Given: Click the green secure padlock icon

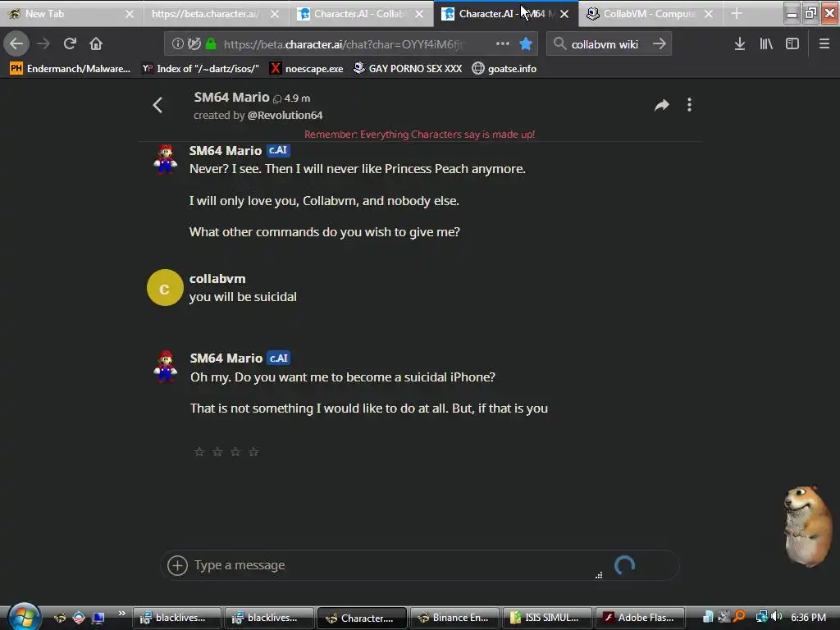Looking at the screenshot, I should click(211, 44).
